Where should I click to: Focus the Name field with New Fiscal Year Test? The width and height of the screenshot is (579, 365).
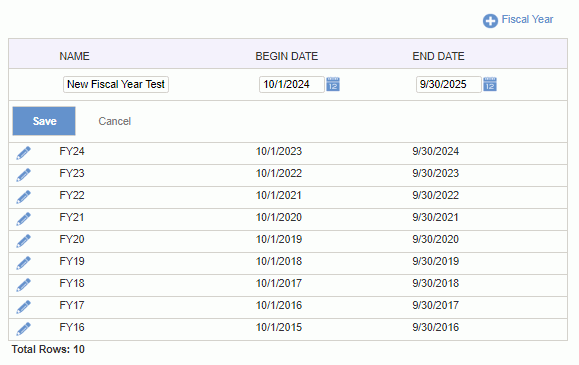pyautogui.click(x=116, y=84)
